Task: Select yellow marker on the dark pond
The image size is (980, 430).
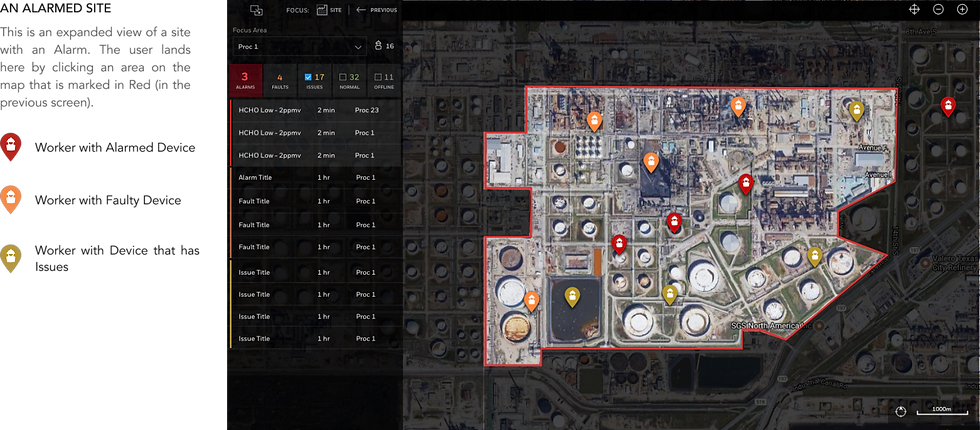Action: pos(571,297)
